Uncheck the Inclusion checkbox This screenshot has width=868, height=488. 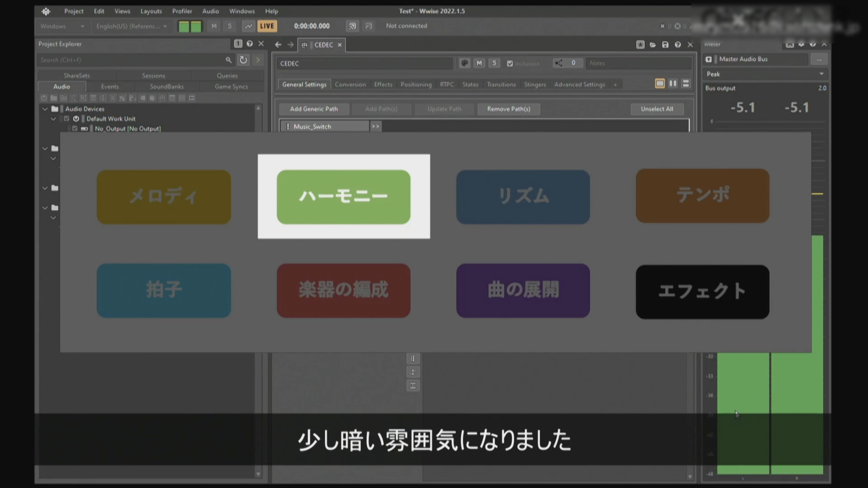pyautogui.click(x=510, y=64)
